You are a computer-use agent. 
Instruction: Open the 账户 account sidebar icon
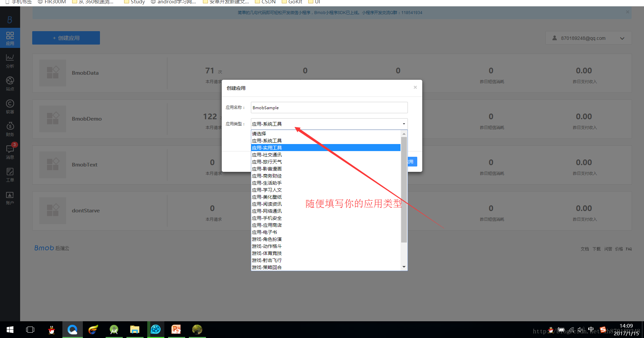[x=10, y=198]
